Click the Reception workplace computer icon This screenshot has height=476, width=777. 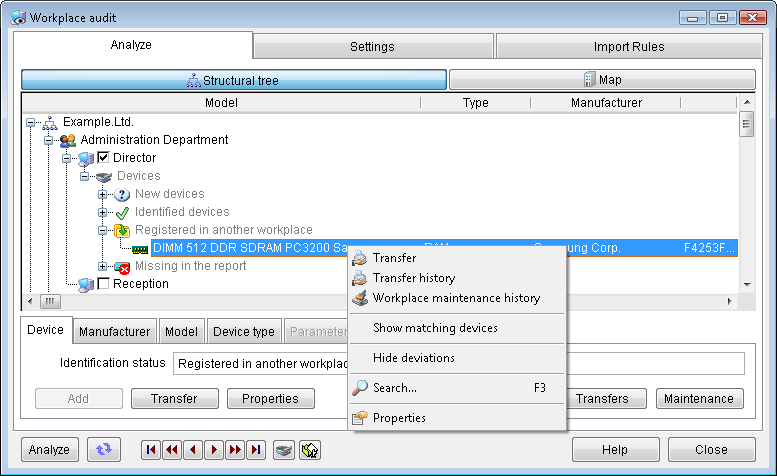click(x=86, y=284)
